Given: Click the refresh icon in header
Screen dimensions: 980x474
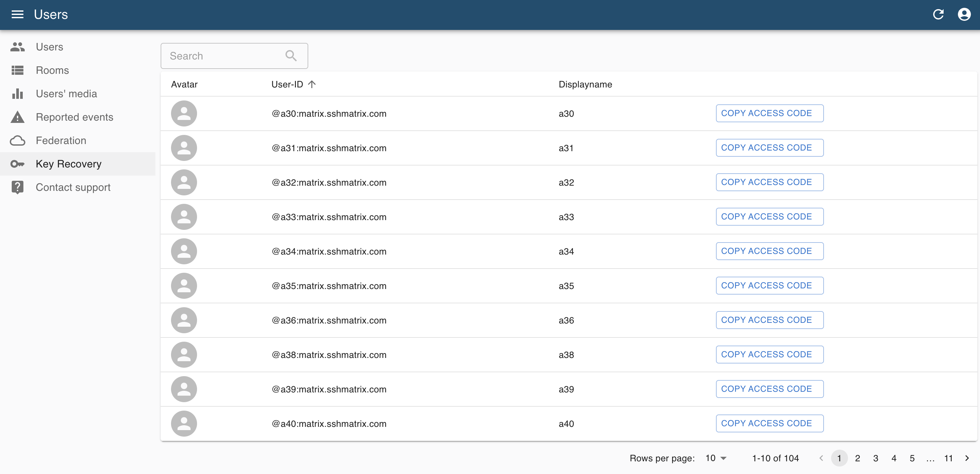Looking at the screenshot, I should tap(938, 14).
